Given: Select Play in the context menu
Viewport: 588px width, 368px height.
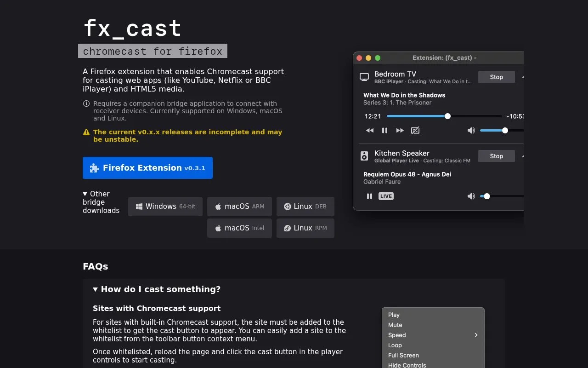Looking at the screenshot, I should click(433, 315).
